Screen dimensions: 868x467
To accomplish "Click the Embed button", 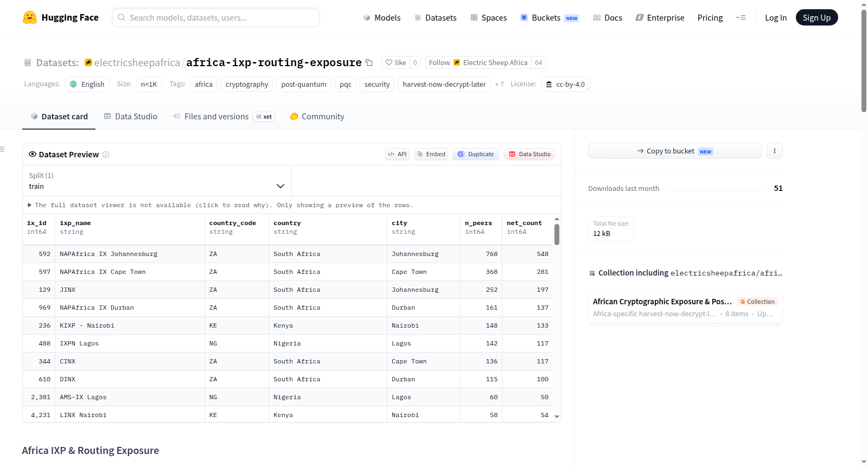I will pos(431,154).
